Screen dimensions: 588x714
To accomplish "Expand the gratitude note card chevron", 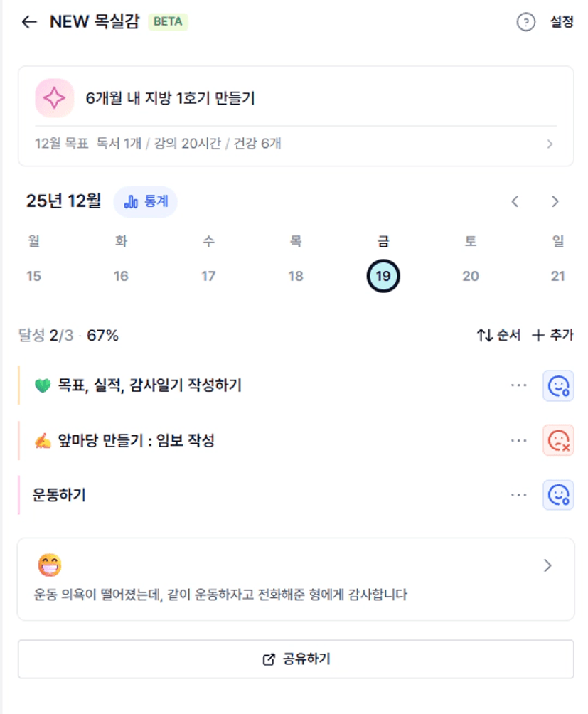I will click(x=547, y=565).
